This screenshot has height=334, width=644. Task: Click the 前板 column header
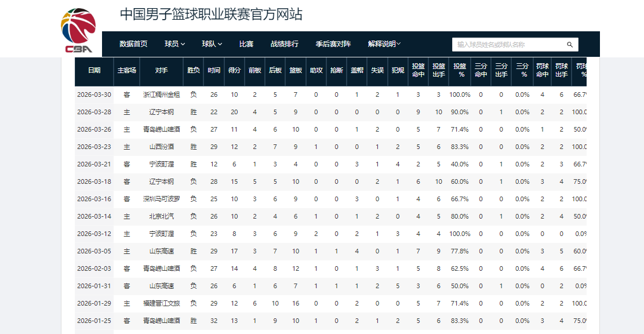(254, 70)
